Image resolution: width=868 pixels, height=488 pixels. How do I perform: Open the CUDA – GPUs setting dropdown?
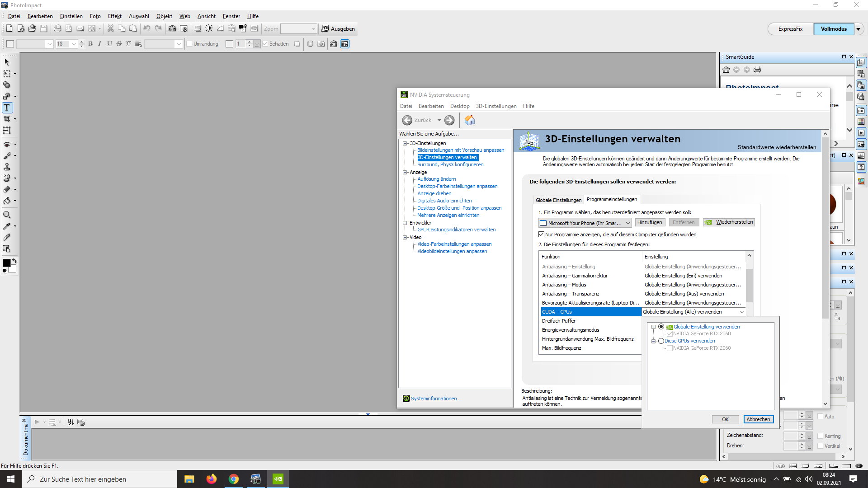tap(741, 312)
